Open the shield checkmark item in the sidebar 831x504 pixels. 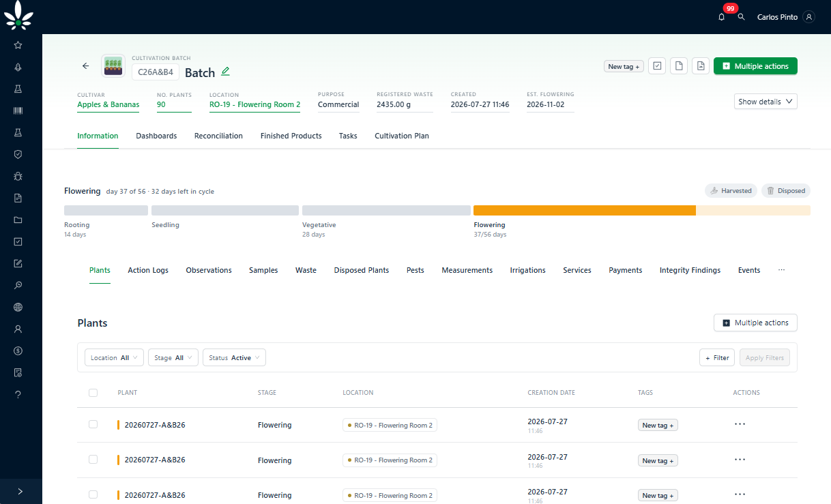[x=18, y=154]
